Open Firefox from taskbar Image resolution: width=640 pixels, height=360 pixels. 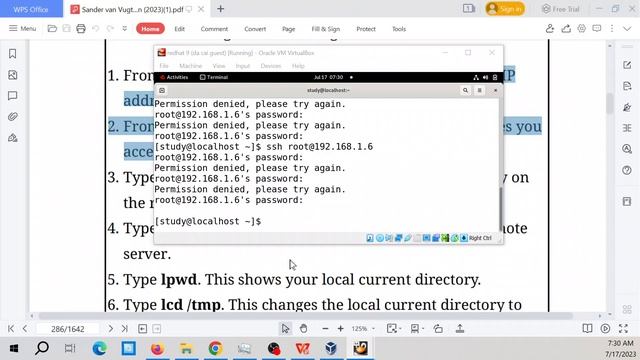[x=158, y=349]
